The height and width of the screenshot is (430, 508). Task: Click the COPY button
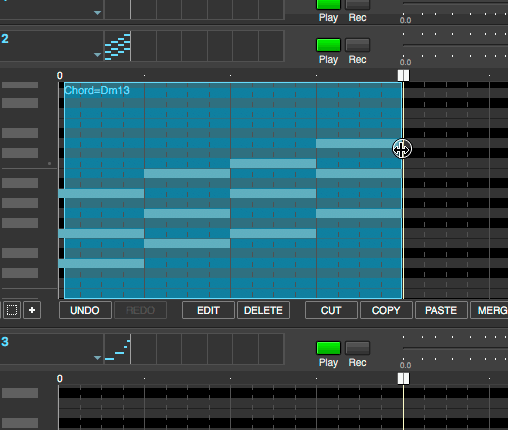click(x=386, y=310)
